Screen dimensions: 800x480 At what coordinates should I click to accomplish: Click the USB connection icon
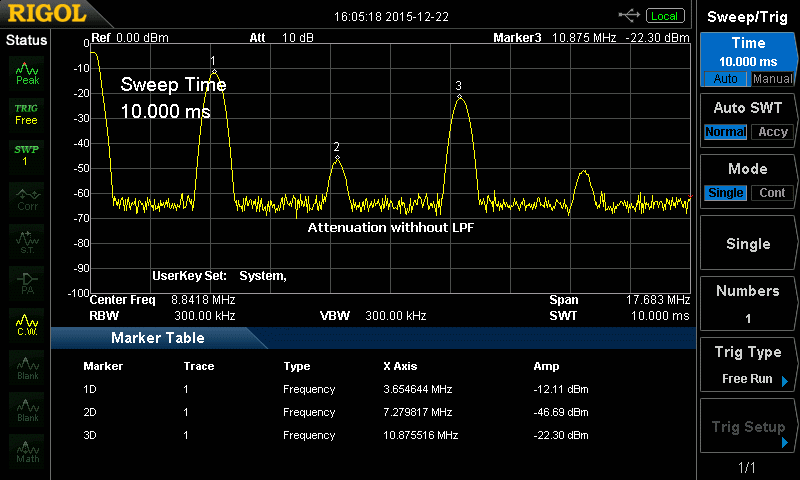click(629, 15)
